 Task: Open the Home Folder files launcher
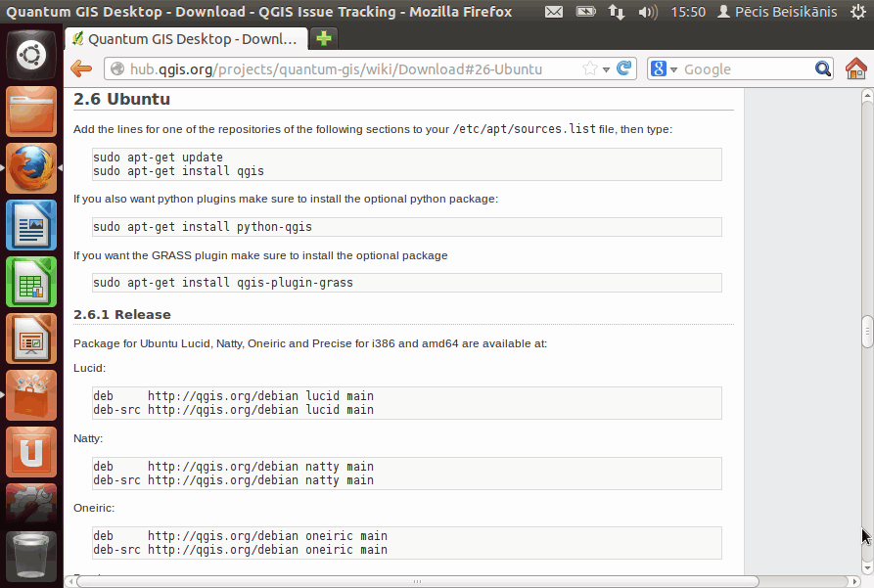click(31, 112)
